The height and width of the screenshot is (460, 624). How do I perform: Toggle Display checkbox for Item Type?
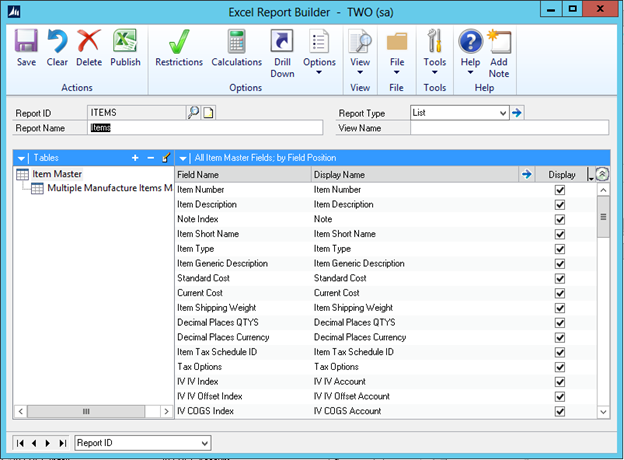click(560, 249)
